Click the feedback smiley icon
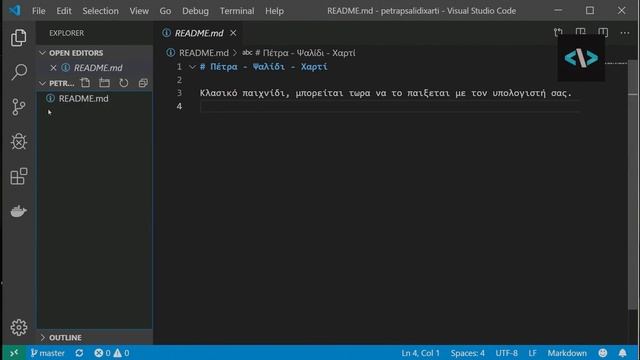Image resolution: width=640 pixels, height=360 pixels. click(602, 353)
